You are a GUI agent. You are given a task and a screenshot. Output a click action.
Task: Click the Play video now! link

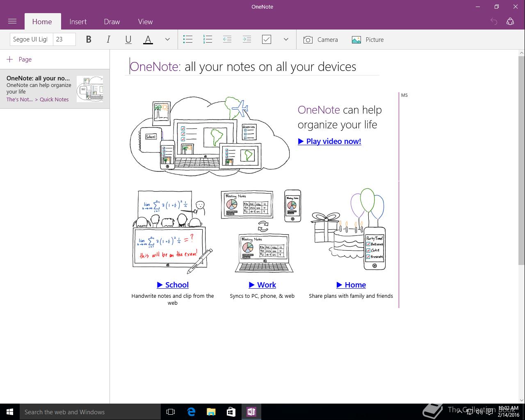pos(329,141)
